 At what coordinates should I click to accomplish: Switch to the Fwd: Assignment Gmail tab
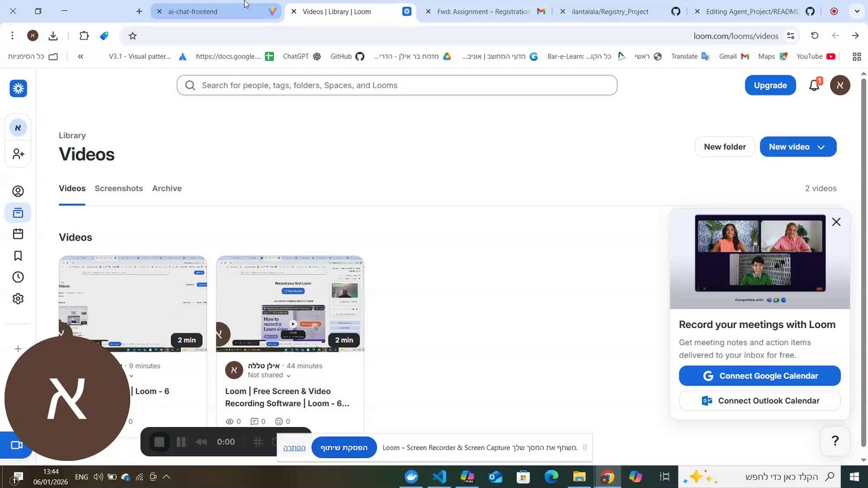(485, 12)
